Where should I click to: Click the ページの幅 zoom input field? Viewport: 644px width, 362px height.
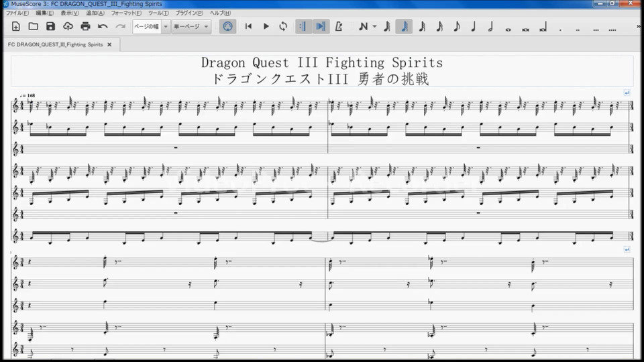pos(147,27)
